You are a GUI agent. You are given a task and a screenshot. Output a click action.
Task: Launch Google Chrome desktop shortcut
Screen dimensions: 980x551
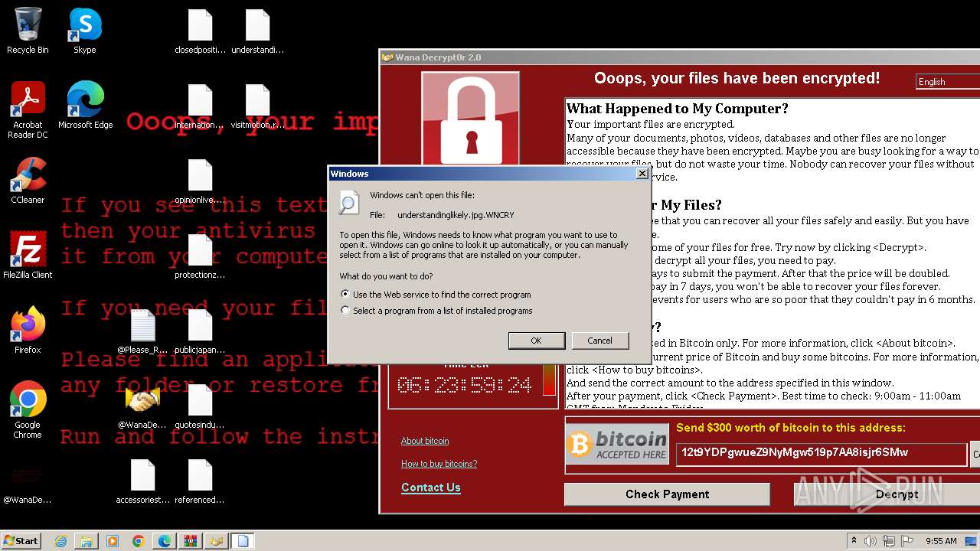28,410
